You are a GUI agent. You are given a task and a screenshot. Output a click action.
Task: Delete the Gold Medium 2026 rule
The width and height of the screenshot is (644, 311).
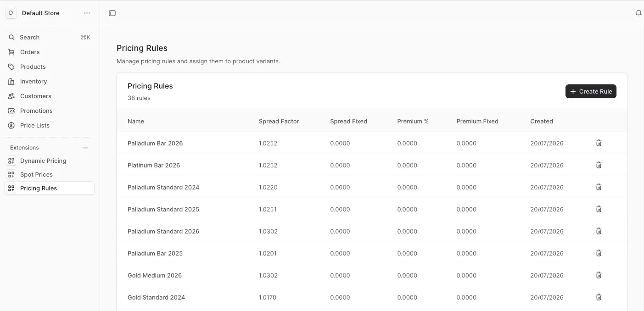pyautogui.click(x=599, y=275)
